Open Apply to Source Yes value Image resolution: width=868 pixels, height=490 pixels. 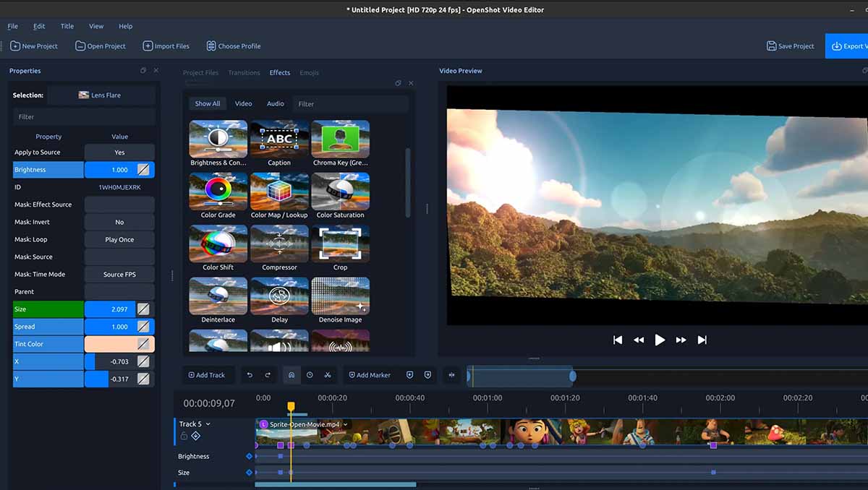tap(119, 152)
